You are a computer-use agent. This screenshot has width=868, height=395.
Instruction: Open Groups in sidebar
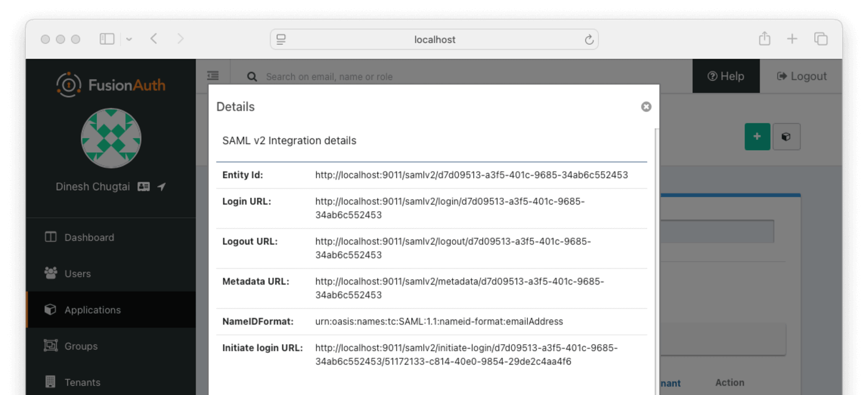tap(111, 346)
